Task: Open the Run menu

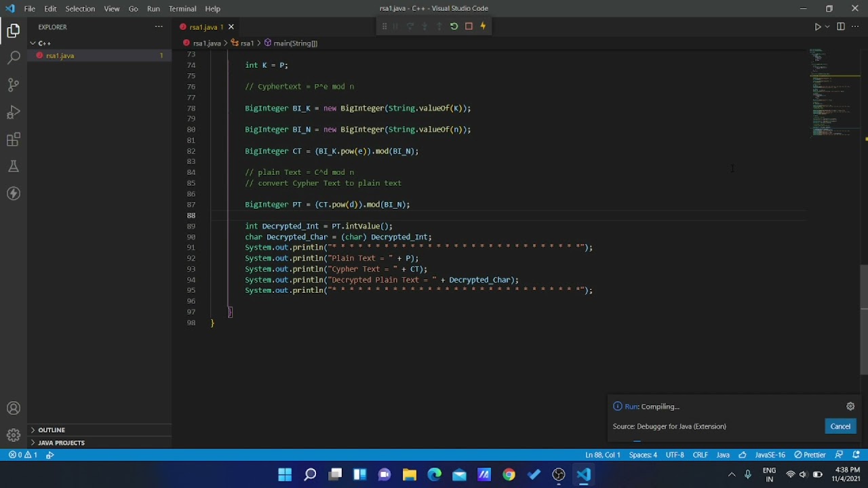Action: tap(153, 9)
